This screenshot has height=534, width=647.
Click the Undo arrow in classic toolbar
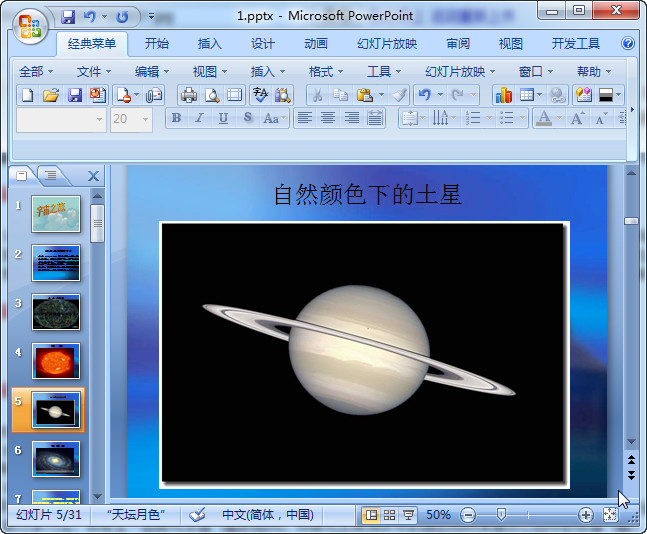click(x=425, y=96)
